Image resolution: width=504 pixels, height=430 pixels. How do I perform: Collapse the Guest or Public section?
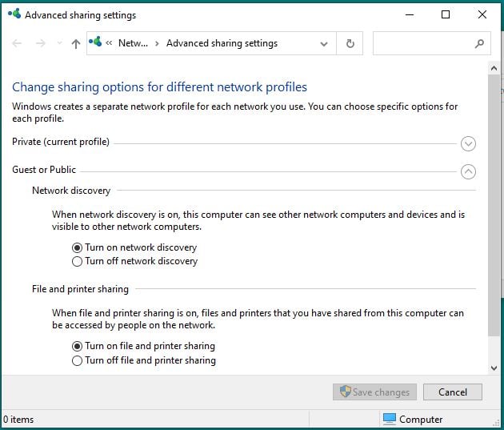pos(468,171)
